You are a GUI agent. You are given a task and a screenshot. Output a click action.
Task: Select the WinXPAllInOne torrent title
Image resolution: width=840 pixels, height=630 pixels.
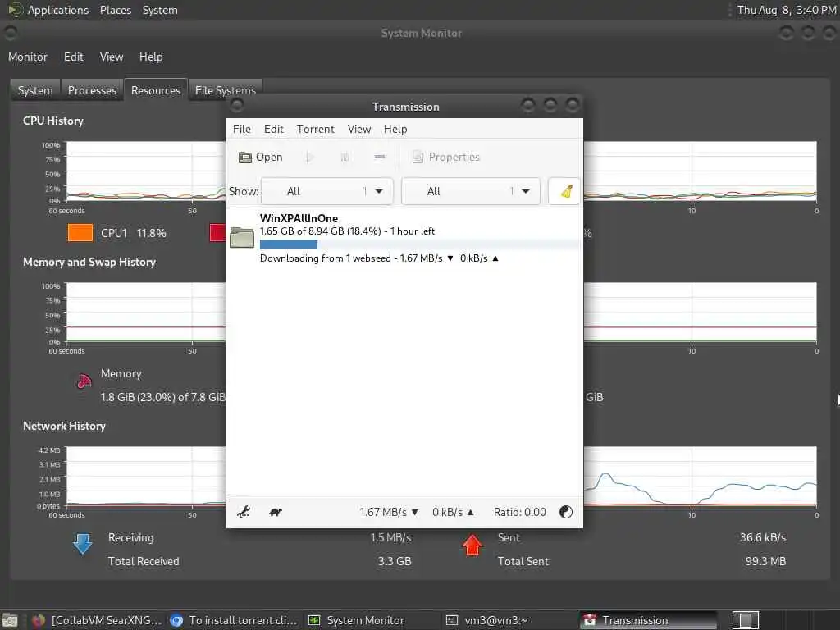(299, 218)
